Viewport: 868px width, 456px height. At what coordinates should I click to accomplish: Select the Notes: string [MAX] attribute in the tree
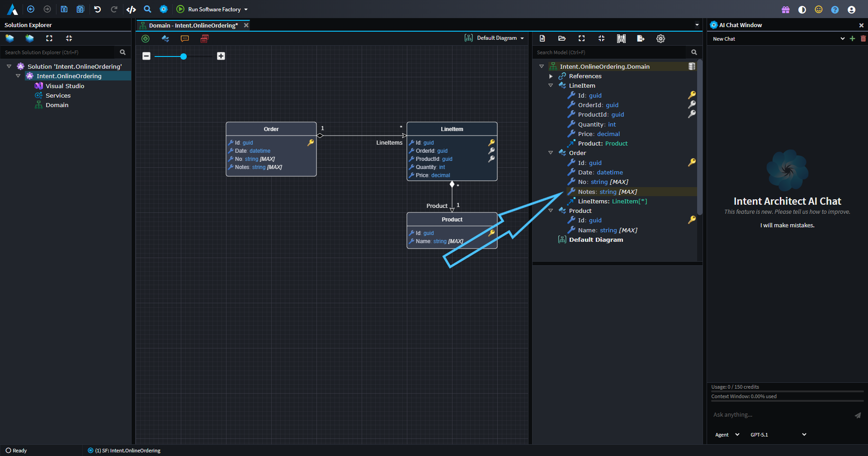(x=607, y=192)
